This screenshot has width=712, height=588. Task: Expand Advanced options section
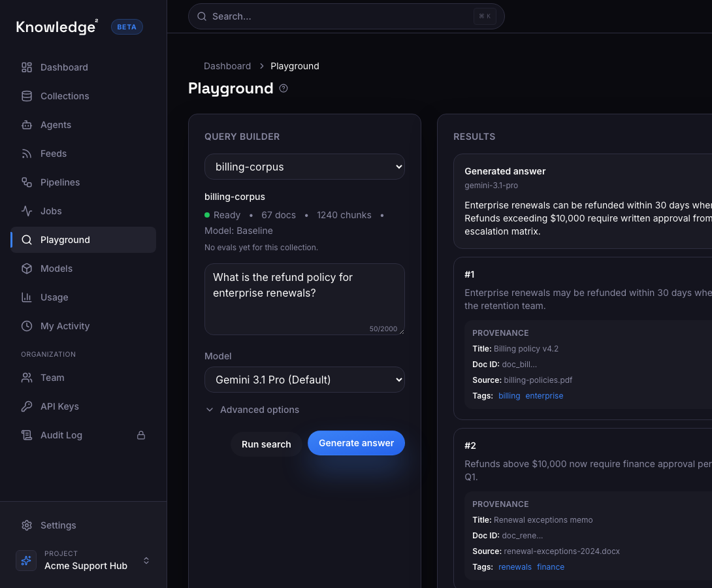pos(253,410)
